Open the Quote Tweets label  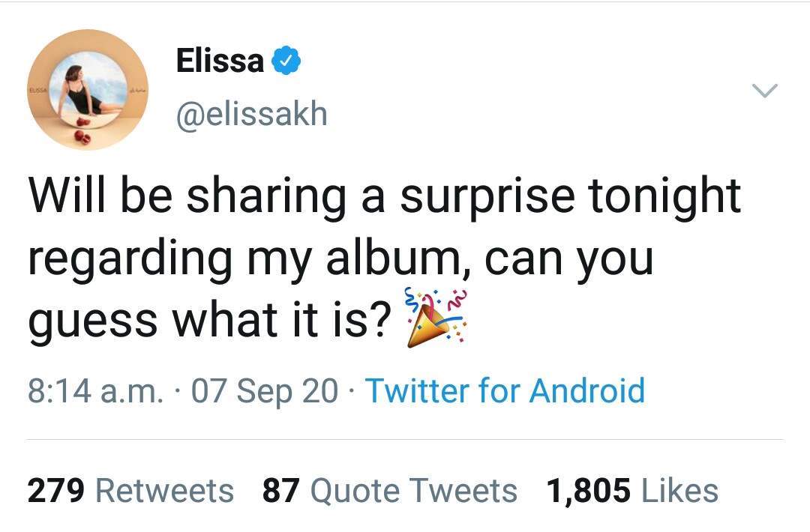coord(413,492)
